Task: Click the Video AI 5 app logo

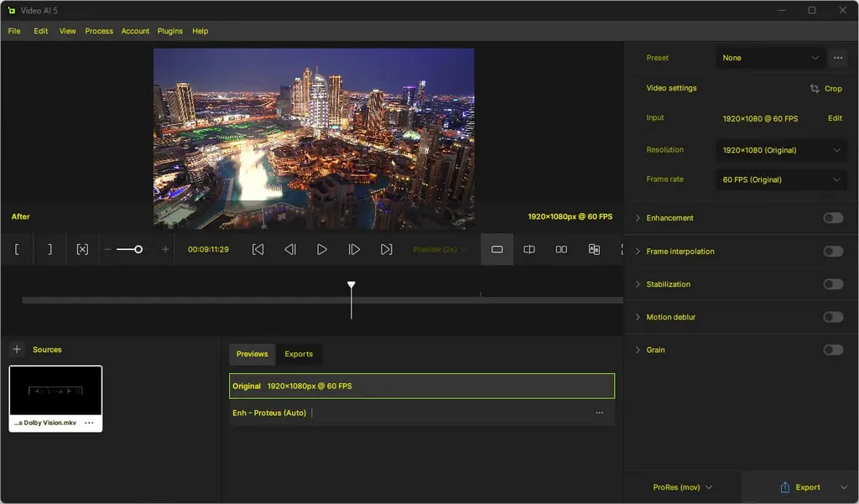Action: tap(12, 10)
